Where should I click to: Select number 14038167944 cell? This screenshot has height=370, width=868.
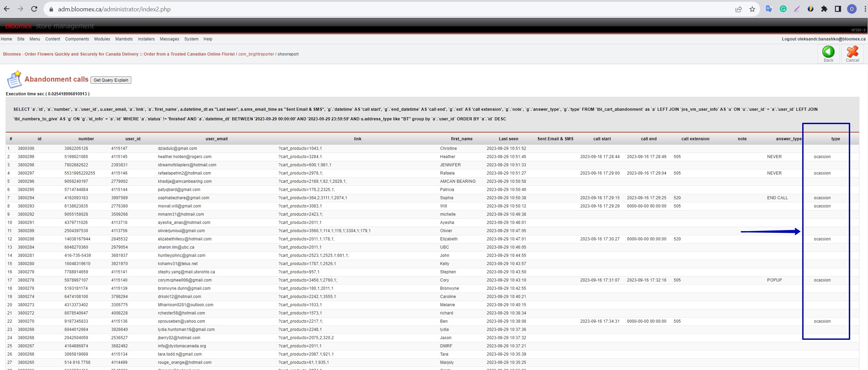(x=77, y=239)
